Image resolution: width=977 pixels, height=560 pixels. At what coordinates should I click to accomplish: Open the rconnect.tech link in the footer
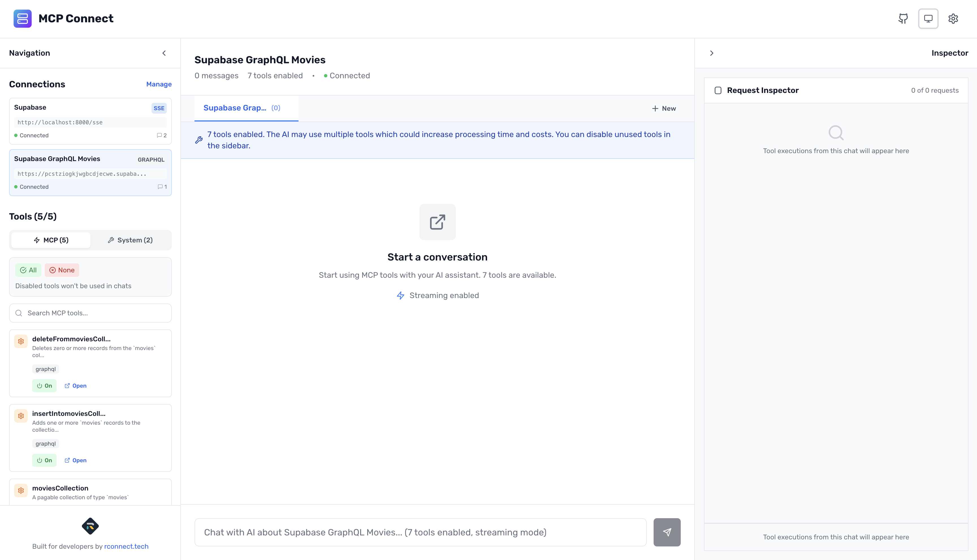tap(126, 546)
